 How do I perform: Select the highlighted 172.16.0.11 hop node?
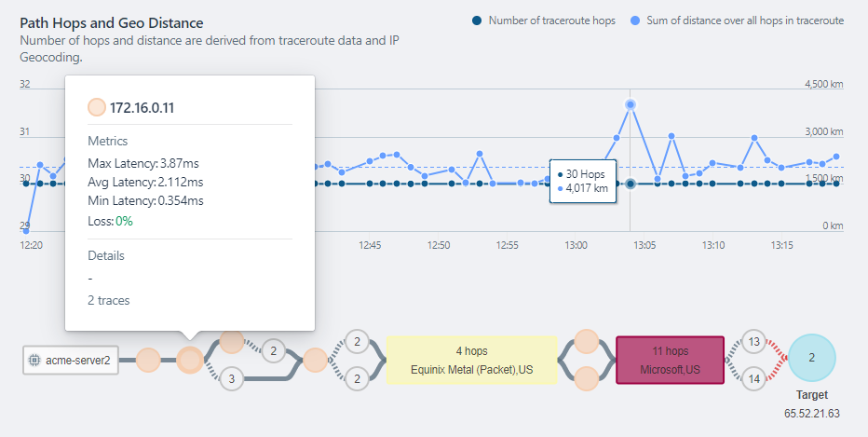190,361
